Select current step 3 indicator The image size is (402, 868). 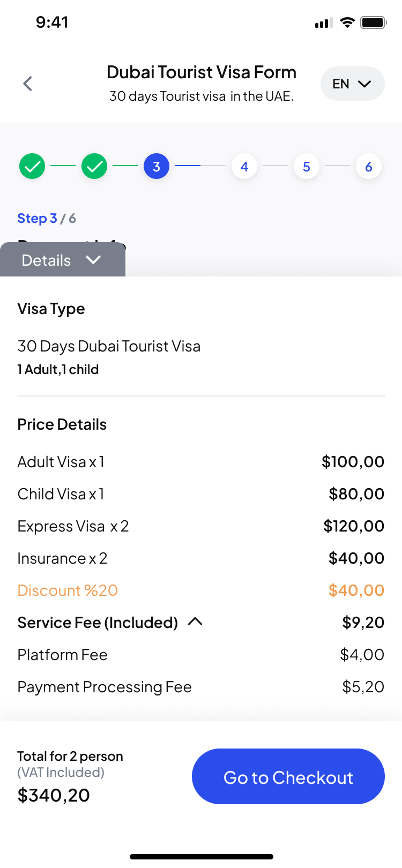pyautogui.click(x=157, y=167)
